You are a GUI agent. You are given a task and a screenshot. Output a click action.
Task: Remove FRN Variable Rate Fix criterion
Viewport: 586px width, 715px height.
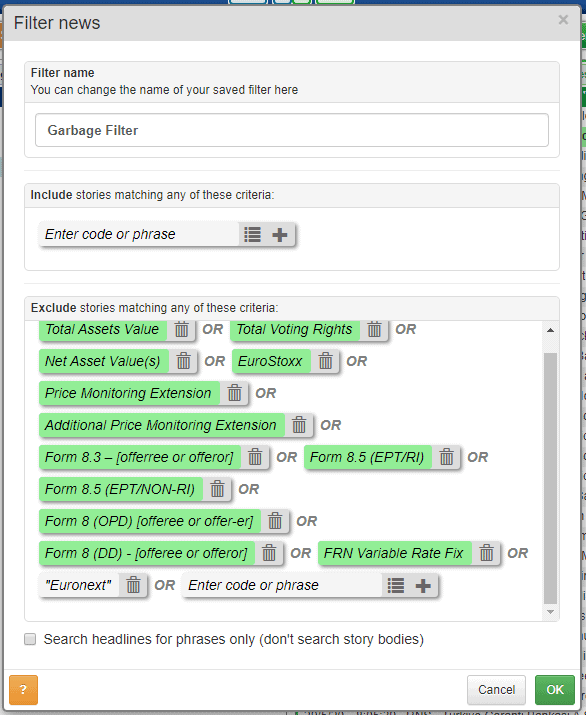(486, 553)
